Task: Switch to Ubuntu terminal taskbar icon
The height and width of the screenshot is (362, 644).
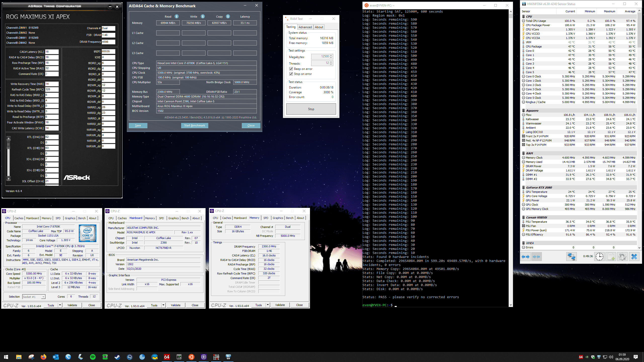Action: pyautogui.click(x=191, y=357)
